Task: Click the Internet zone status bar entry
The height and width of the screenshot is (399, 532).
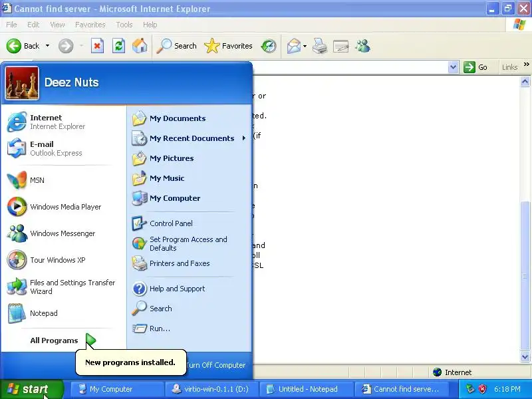Action: [452, 372]
